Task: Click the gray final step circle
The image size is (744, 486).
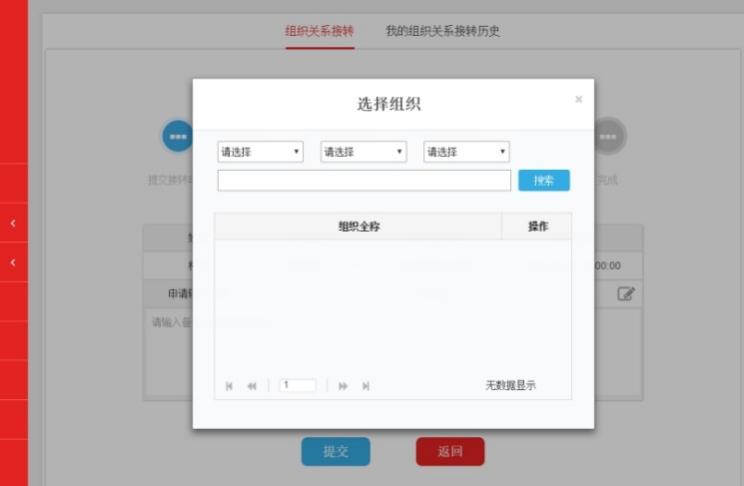Action: pyautogui.click(x=609, y=136)
